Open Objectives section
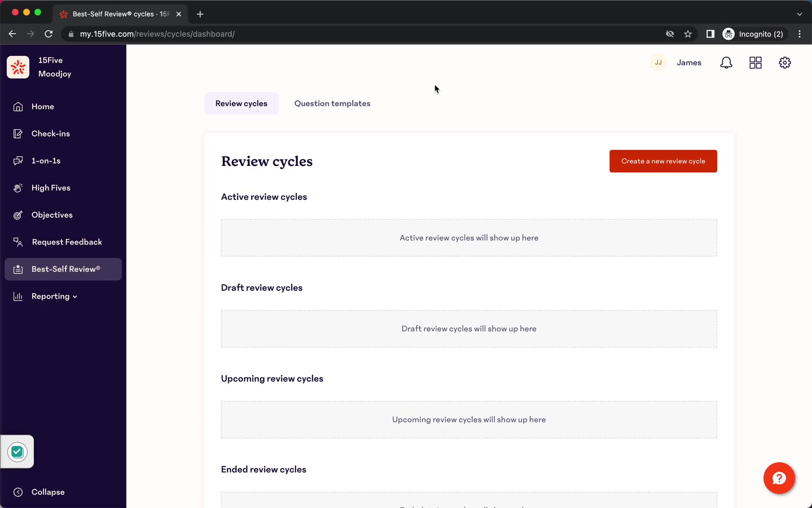 (52, 214)
